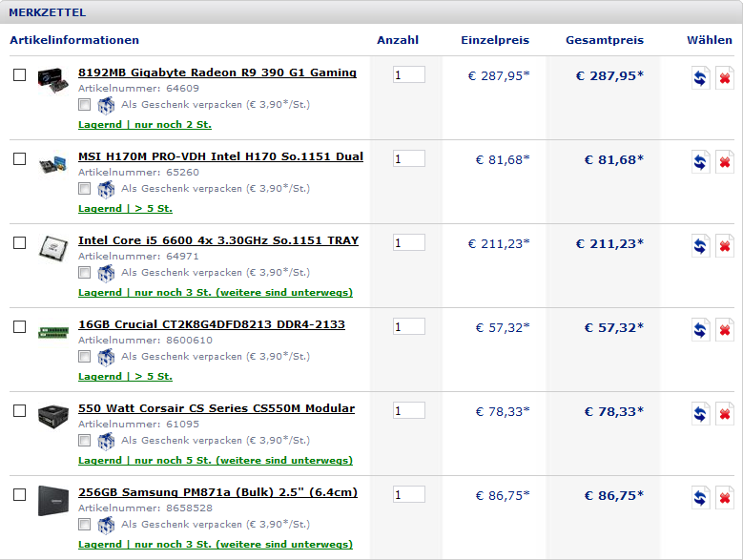The height and width of the screenshot is (560, 743).
Task: Click Gesamtpreis value '€ 287,95*'
Action: [x=609, y=75]
